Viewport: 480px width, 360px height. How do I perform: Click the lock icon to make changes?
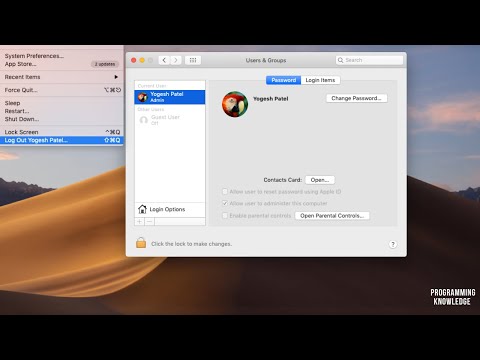pyautogui.click(x=141, y=243)
